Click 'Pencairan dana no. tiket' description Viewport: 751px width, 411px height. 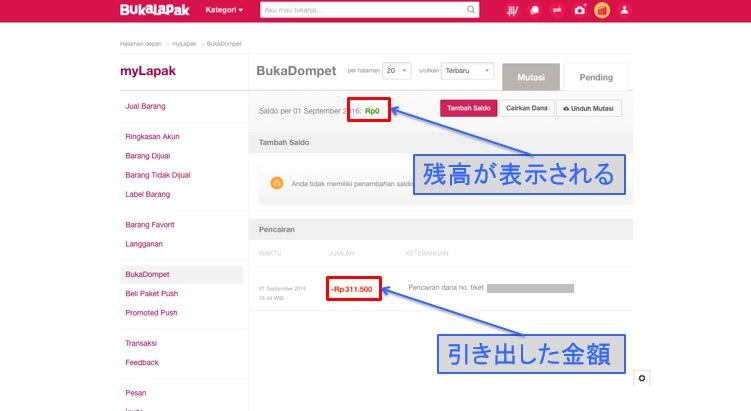coord(446,287)
